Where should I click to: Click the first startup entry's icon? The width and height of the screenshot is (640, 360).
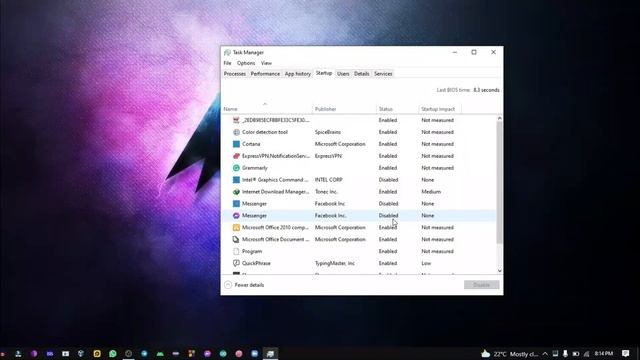tap(236, 120)
